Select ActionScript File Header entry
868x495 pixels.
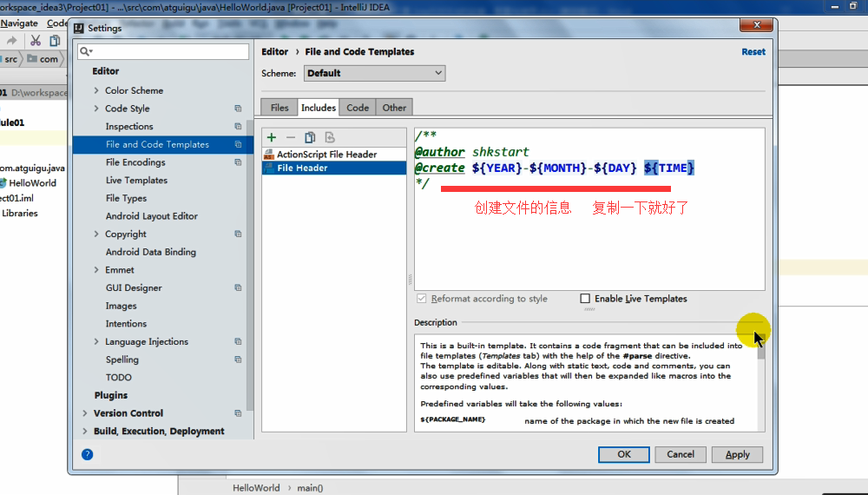pos(334,154)
